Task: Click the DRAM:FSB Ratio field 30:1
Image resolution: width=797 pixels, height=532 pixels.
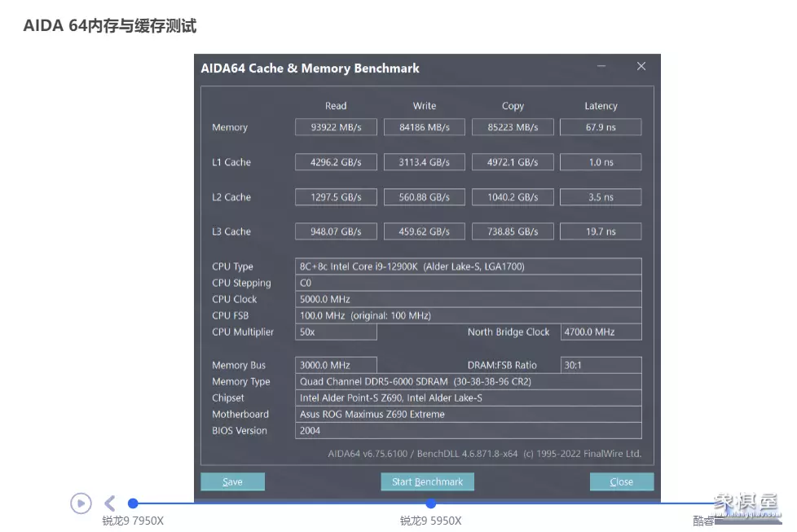Action: (x=601, y=365)
